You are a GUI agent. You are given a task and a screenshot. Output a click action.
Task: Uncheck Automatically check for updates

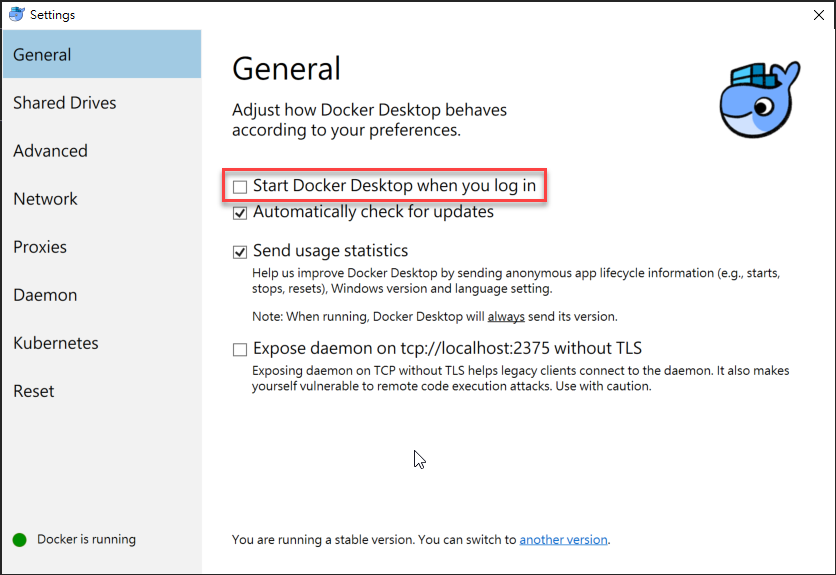click(x=240, y=213)
